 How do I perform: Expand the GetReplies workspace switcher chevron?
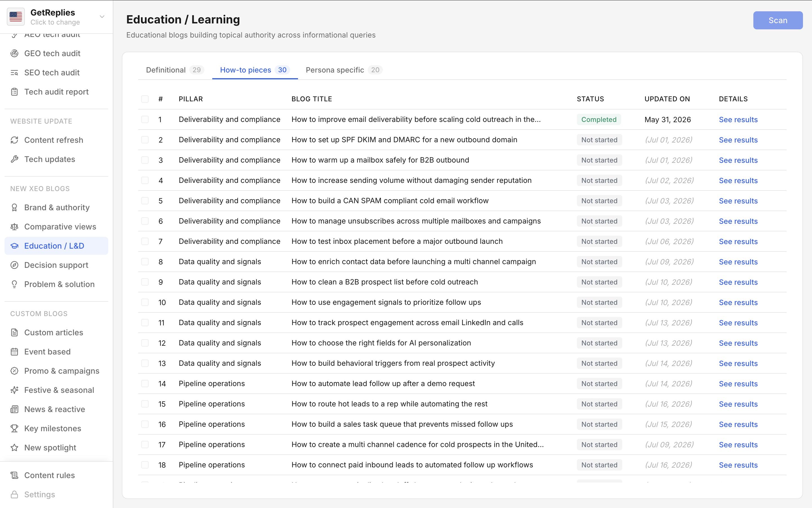102,16
